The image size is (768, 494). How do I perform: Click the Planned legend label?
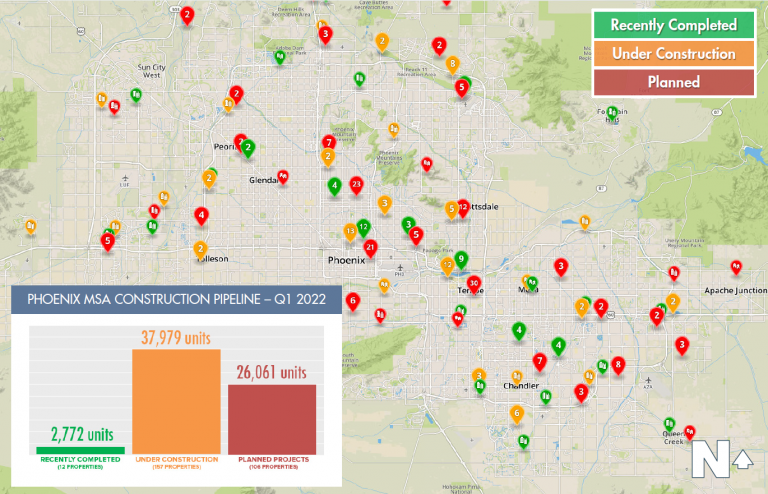coord(673,82)
